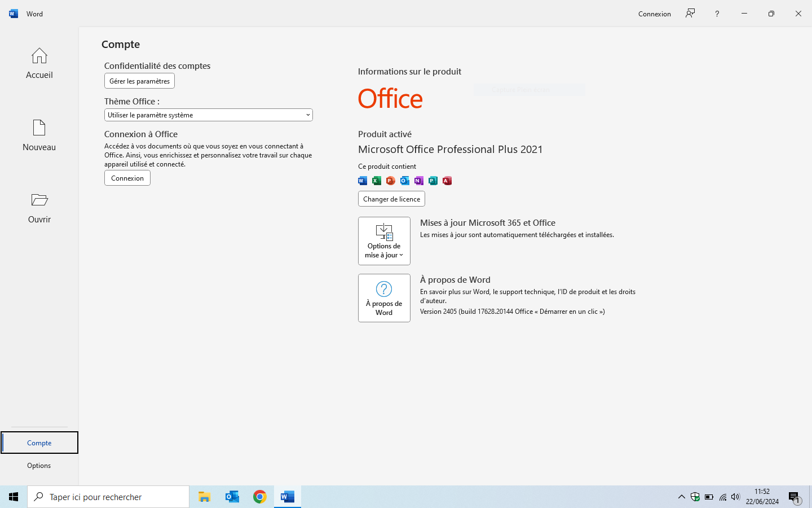Open notification center icon

pos(794,497)
